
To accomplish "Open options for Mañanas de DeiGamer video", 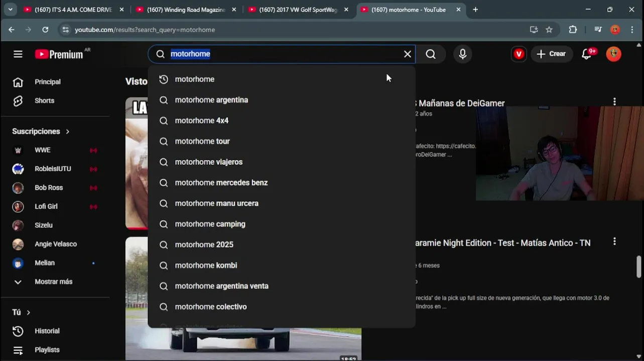I will [x=614, y=102].
